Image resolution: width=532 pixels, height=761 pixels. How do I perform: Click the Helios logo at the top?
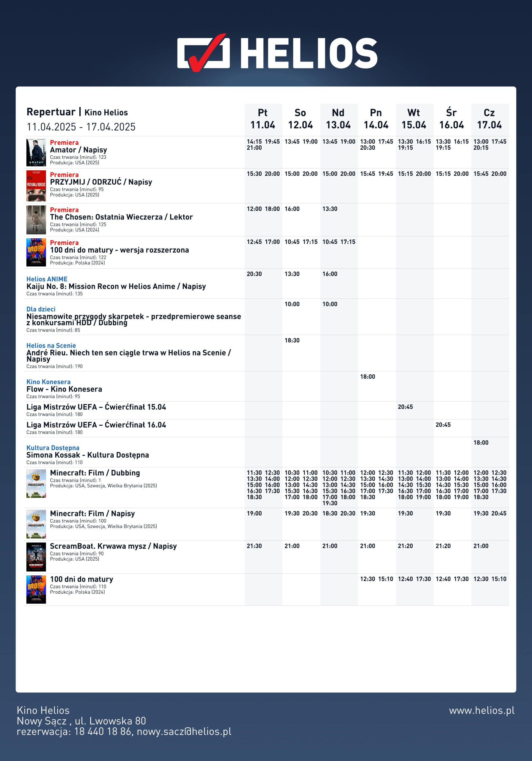coord(277,53)
